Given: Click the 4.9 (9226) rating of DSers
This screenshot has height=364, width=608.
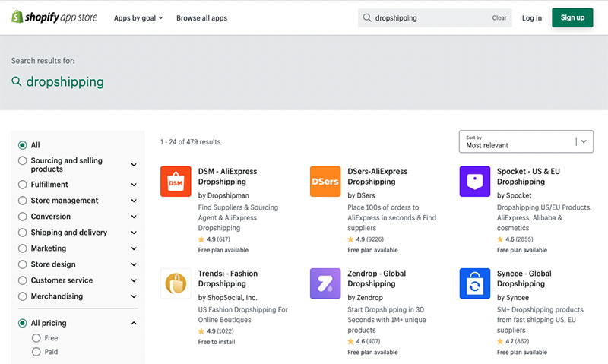Looking at the screenshot, I should tap(366, 239).
